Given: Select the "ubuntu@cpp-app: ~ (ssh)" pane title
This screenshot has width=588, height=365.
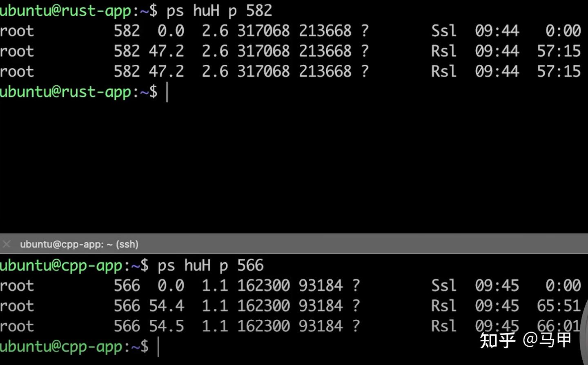Looking at the screenshot, I should pos(79,244).
